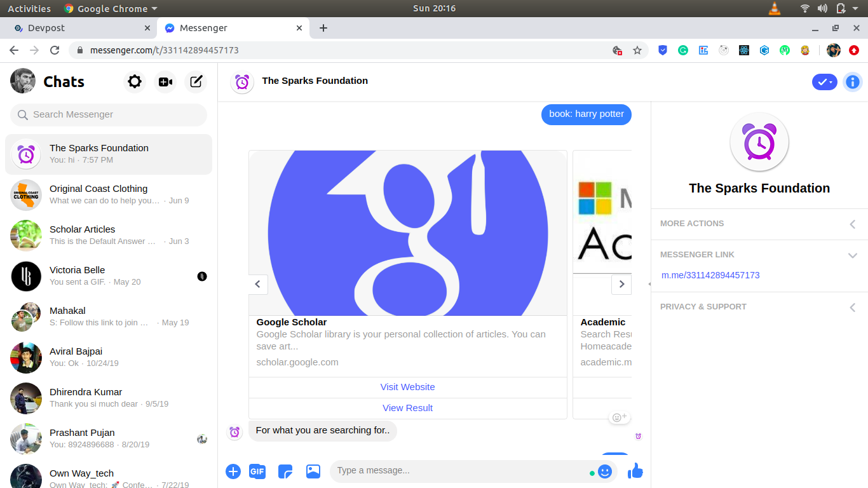Expand More Actions section
The width and height of the screenshot is (868, 488).
tap(759, 224)
